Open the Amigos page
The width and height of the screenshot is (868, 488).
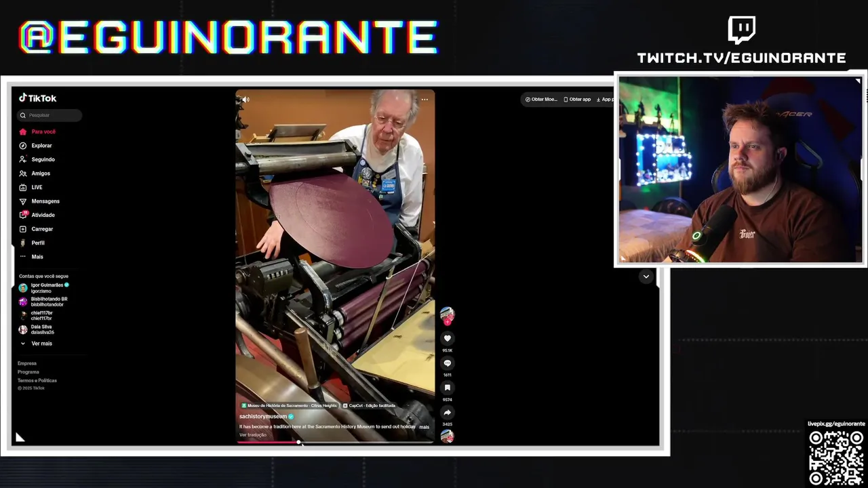35,174
